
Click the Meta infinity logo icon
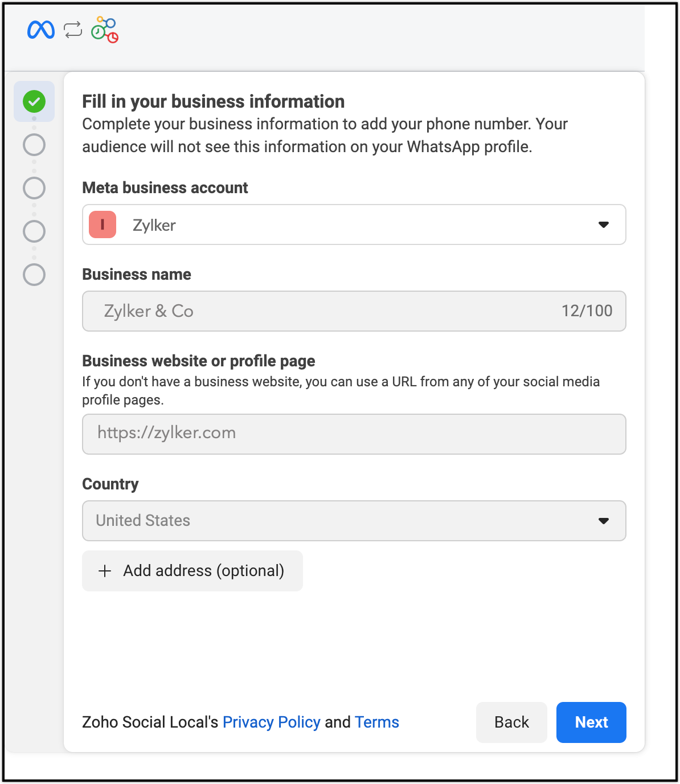click(x=41, y=30)
